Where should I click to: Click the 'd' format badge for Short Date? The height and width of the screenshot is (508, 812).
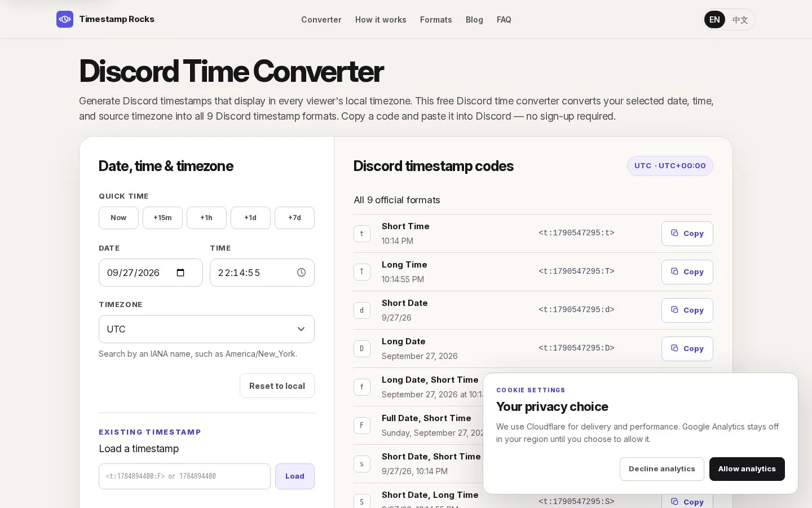pyautogui.click(x=362, y=310)
